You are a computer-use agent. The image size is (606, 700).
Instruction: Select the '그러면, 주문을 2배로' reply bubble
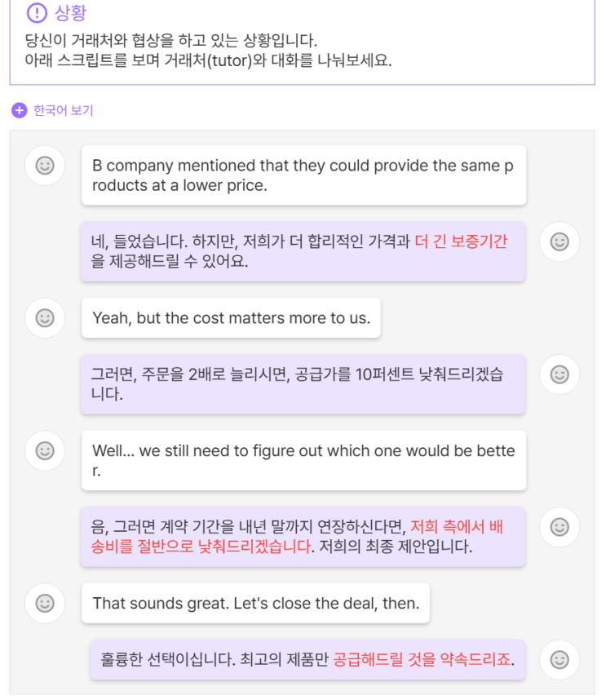303,384
